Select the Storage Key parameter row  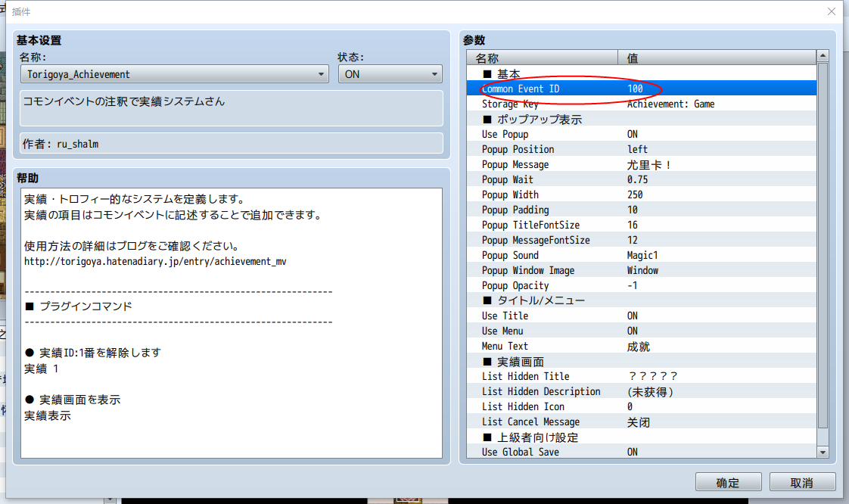pos(641,104)
